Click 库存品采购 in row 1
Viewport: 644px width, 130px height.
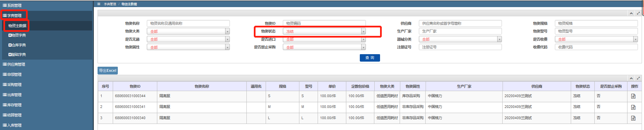click(x=411, y=96)
